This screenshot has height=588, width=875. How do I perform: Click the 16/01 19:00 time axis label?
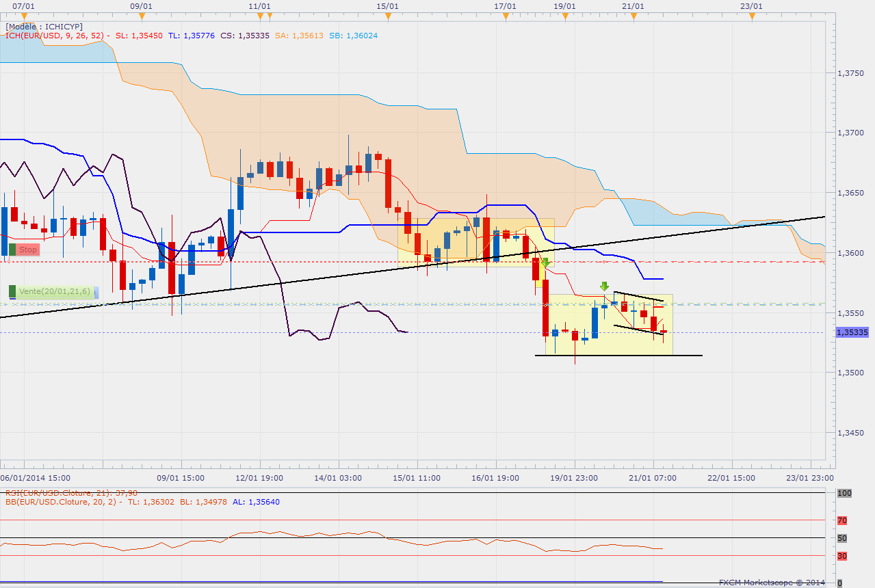point(497,478)
